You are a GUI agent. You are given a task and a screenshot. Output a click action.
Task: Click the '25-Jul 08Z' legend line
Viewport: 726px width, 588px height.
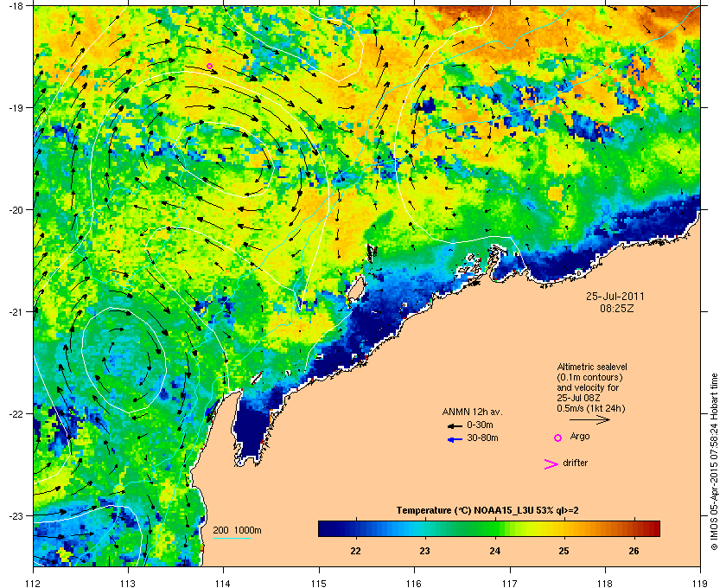click(x=579, y=398)
